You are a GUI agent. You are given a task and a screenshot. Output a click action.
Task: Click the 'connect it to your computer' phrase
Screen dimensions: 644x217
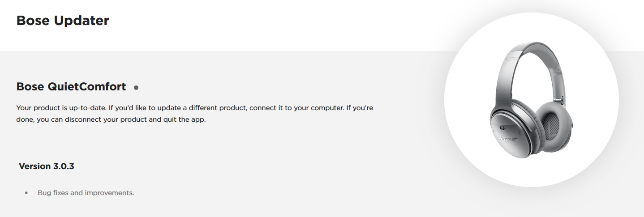coord(296,108)
